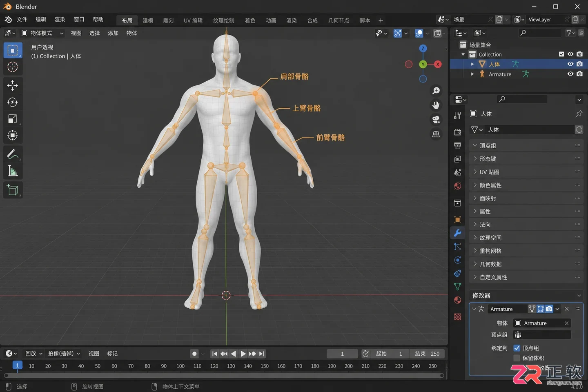This screenshot has height=392, width=588.
Task: Expand the 顶点组 panel
Action: [526, 145]
